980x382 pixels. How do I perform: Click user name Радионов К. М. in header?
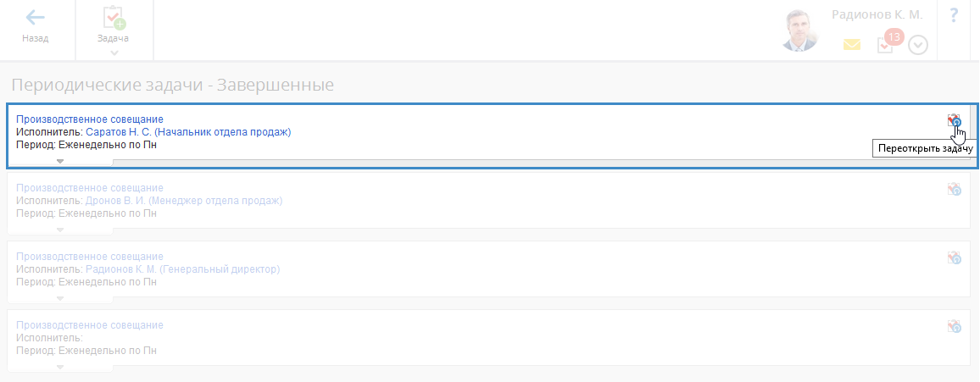877,14
